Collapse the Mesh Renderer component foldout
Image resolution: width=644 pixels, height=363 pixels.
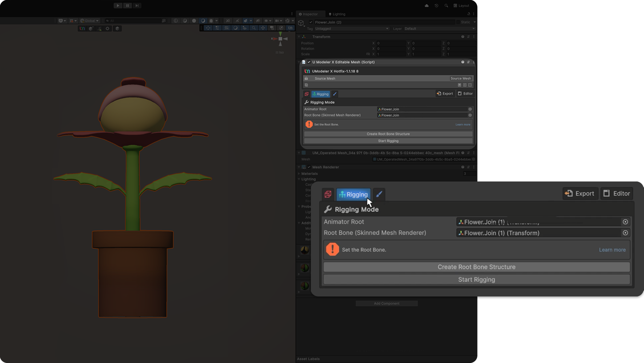tap(299, 167)
